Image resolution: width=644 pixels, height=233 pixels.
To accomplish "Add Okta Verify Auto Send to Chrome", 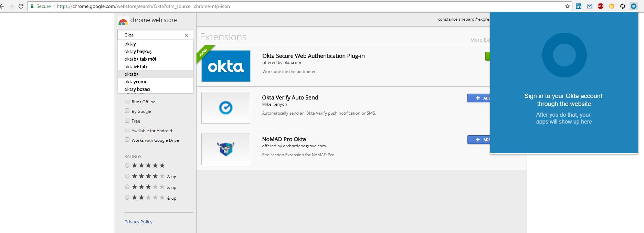I will (x=479, y=98).
